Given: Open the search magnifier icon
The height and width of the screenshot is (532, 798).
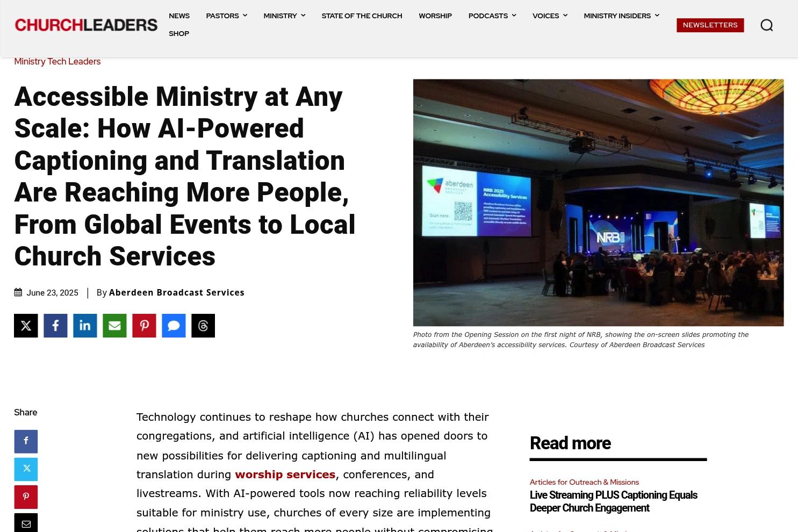Looking at the screenshot, I should (766, 25).
